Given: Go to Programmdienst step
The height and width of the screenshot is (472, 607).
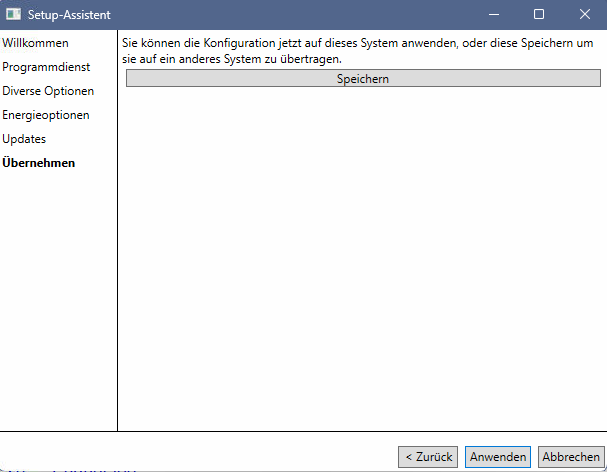Looking at the screenshot, I should point(46,67).
